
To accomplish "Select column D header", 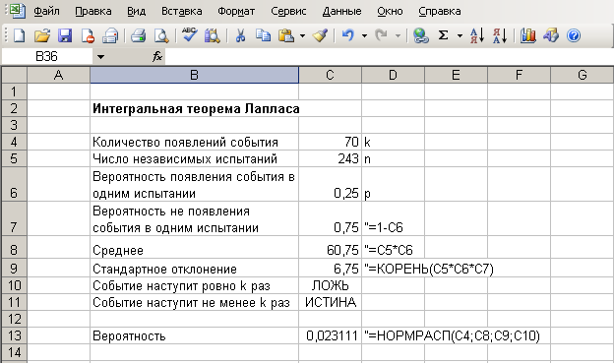I will point(394,75).
